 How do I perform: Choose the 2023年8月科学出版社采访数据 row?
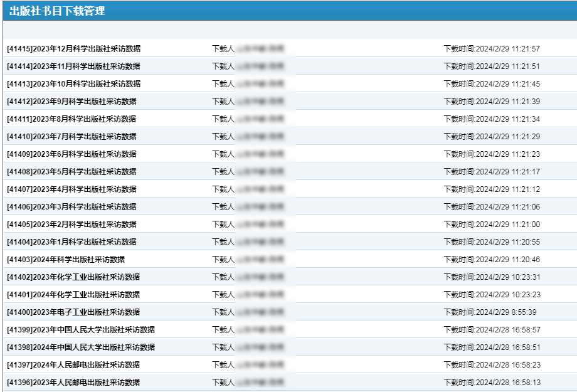[71, 119]
